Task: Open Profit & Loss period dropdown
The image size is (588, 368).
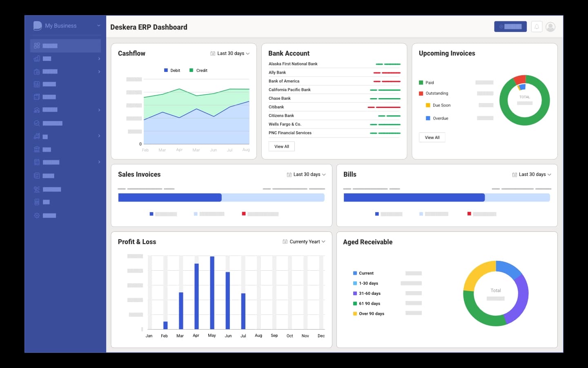Action: (x=304, y=242)
